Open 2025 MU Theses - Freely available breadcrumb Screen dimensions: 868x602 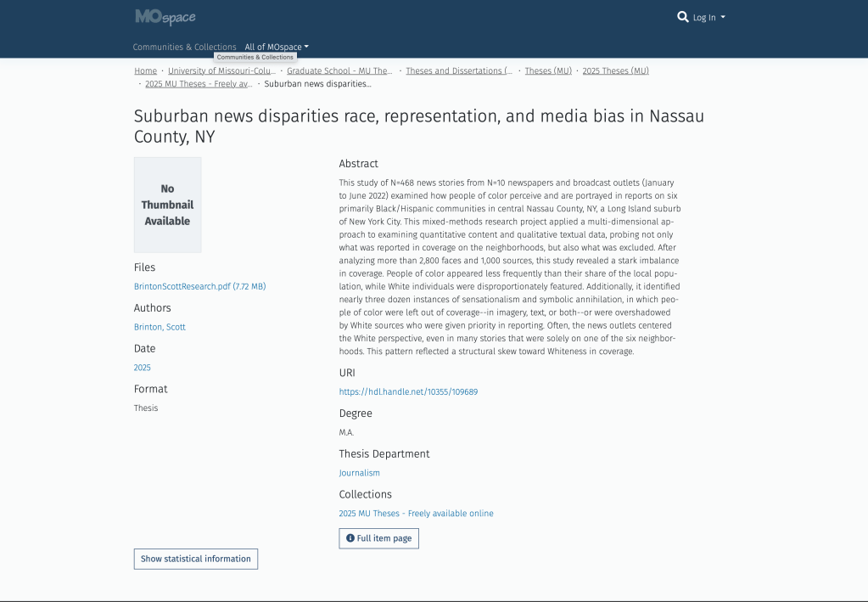pos(199,84)
